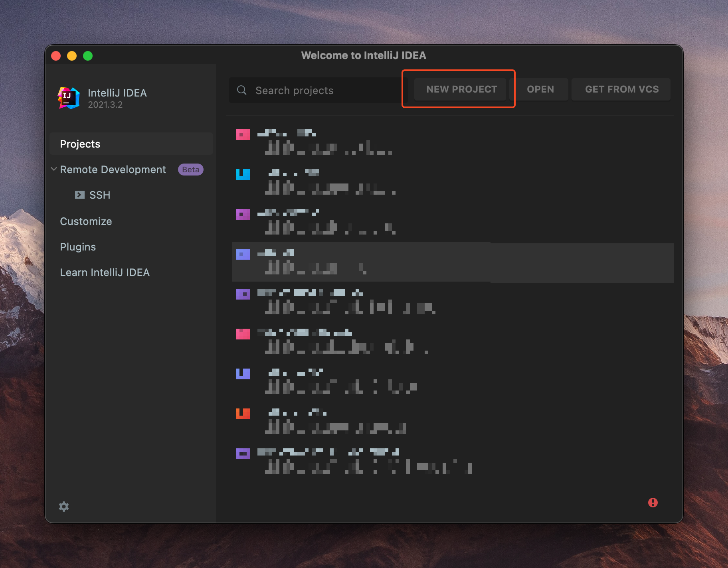Open the Plugins section

78,247
